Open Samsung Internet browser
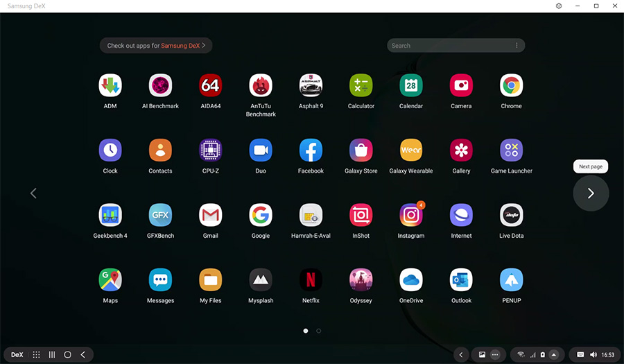624x364 pixels. tap(461, 215)
